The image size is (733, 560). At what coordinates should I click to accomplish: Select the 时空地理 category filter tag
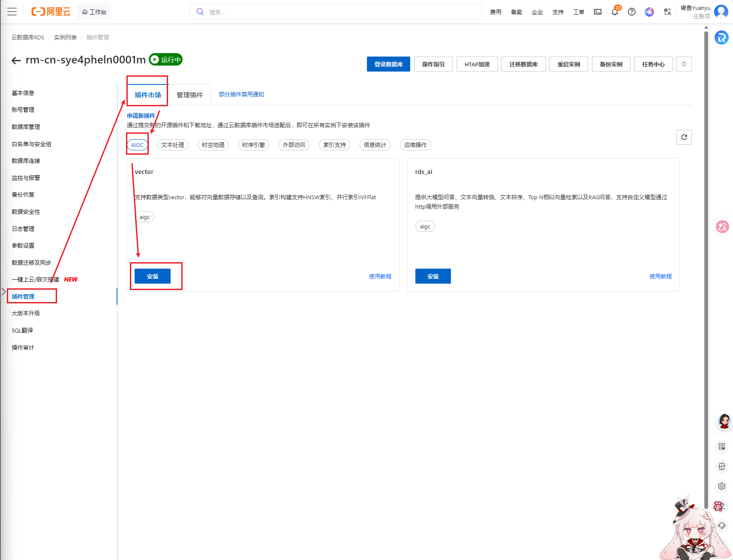213,145
